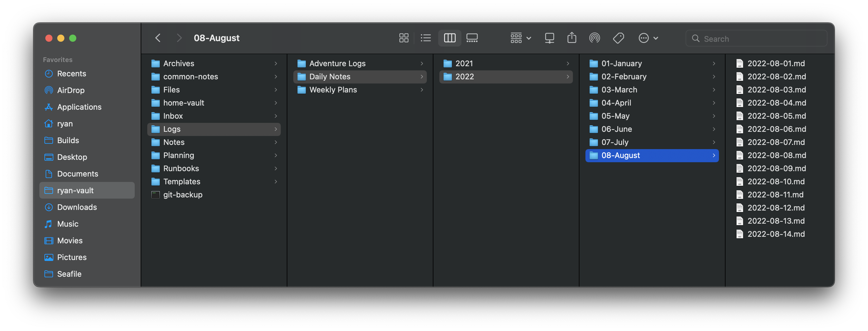Open the 07-July folder

[x=615, y=142]
